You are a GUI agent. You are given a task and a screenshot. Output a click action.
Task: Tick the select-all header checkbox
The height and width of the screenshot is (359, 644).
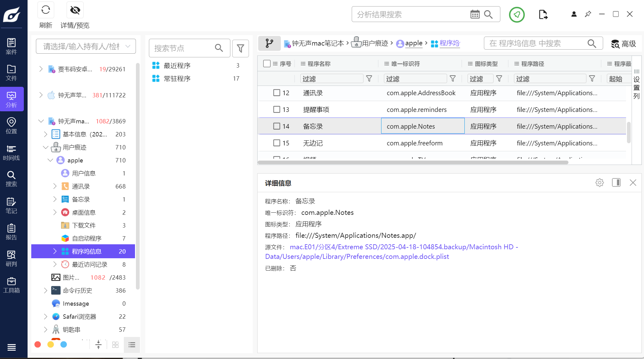click(x=267, y=64)
